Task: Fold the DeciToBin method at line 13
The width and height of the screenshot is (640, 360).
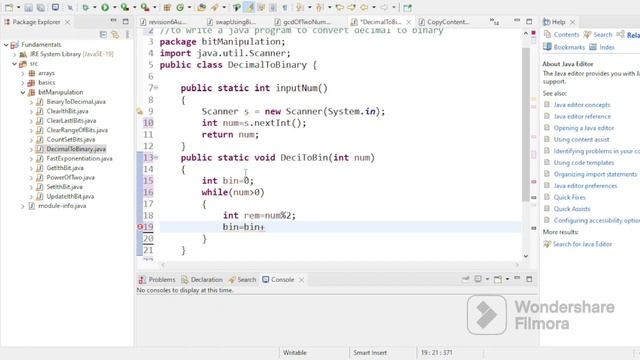Action: click(x=156, y=158)
